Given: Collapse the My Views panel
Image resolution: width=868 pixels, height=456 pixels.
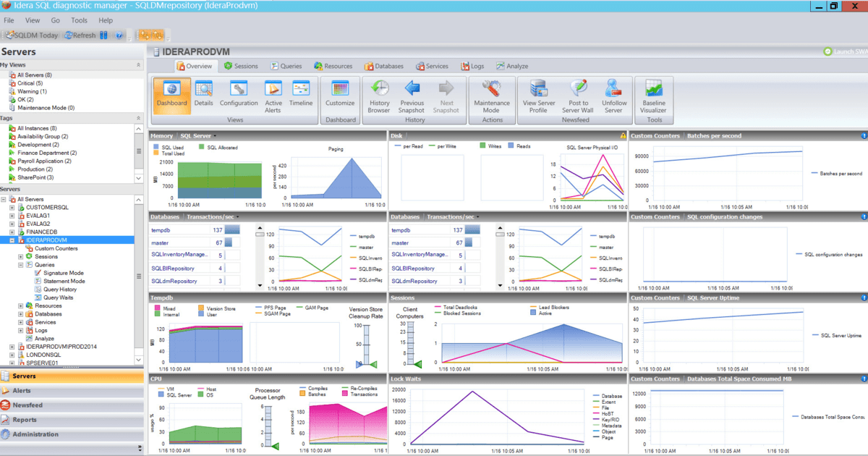Looking at the screenshot, I should point(138,64).
